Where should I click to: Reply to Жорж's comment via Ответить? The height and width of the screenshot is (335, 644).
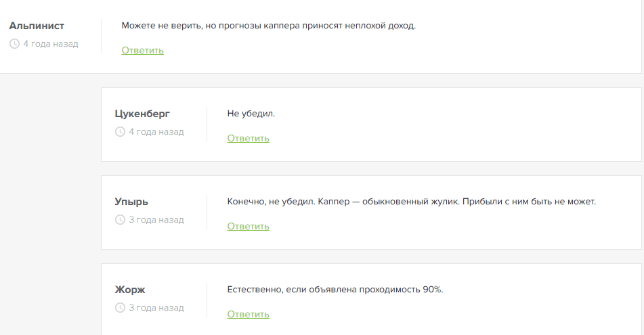tap(248, 314)
